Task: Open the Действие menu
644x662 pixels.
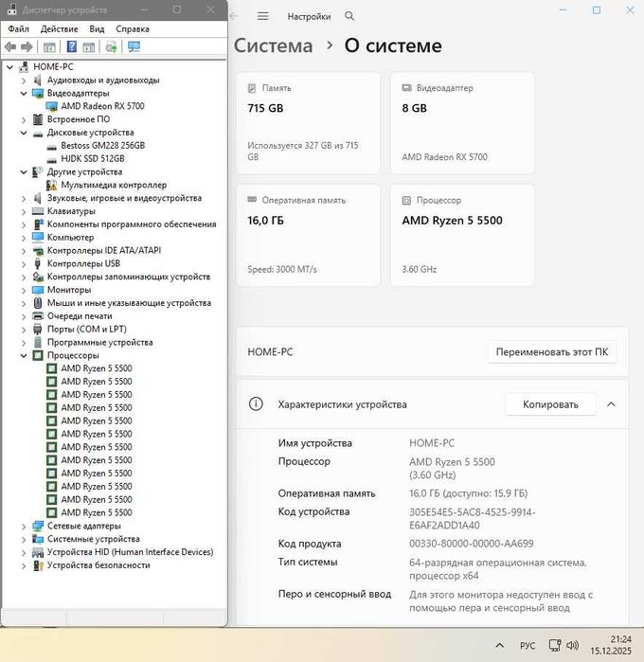Action: coord(59,28)
